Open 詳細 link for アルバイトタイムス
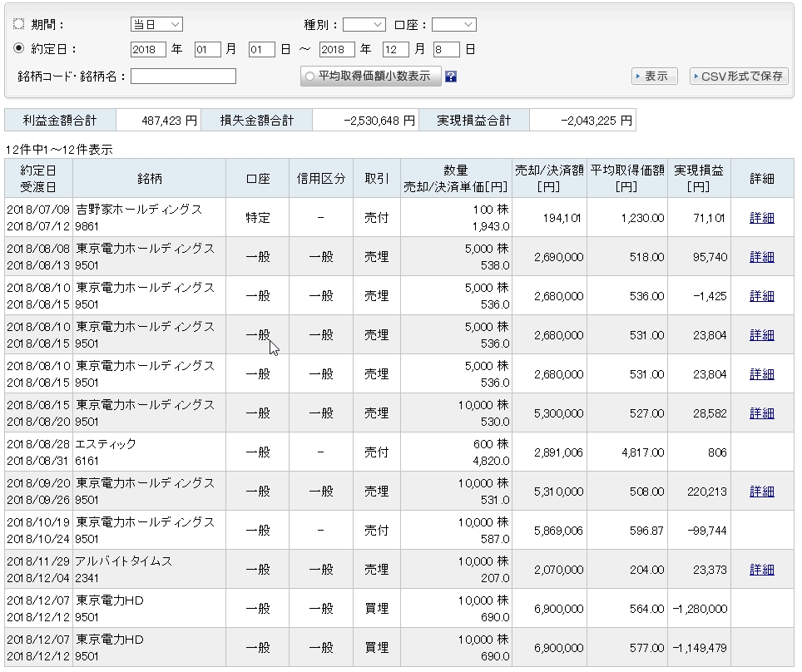The image size is (802, 672). click(761, 570)
